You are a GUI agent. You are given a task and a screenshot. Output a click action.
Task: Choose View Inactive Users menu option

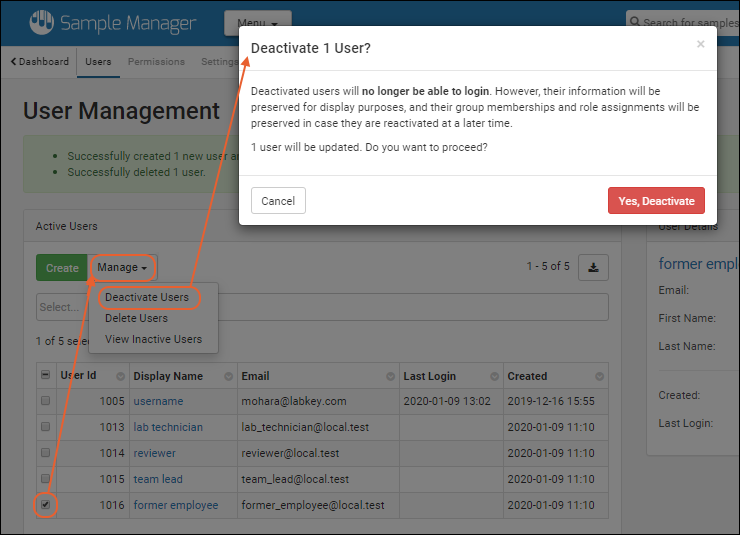pos(153,339)
